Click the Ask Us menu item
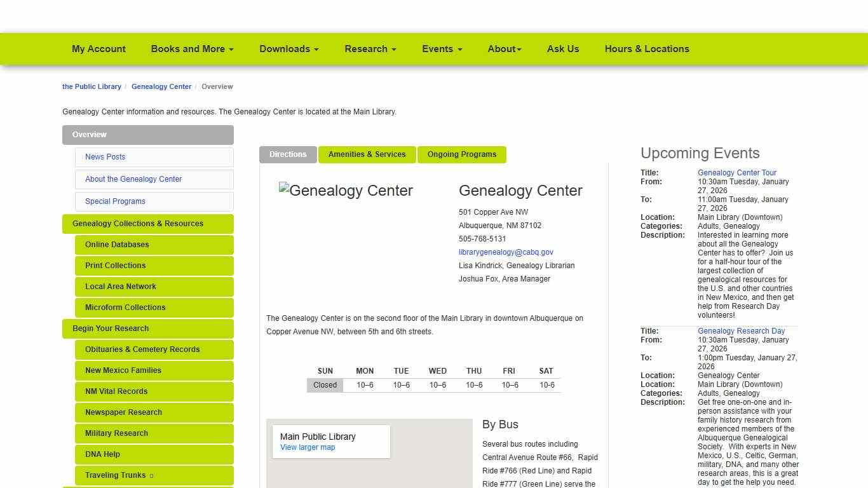The height and width of the screenshot is (488, 868). 563,49
